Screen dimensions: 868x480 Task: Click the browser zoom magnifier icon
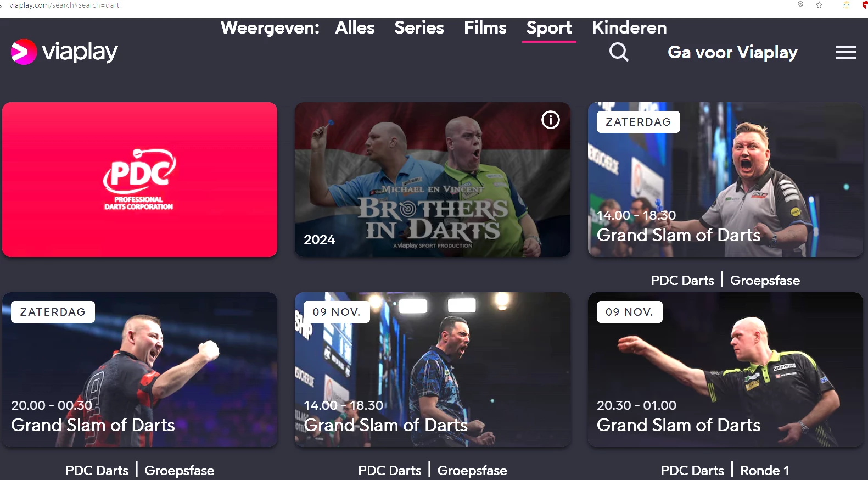pos(801,5)
